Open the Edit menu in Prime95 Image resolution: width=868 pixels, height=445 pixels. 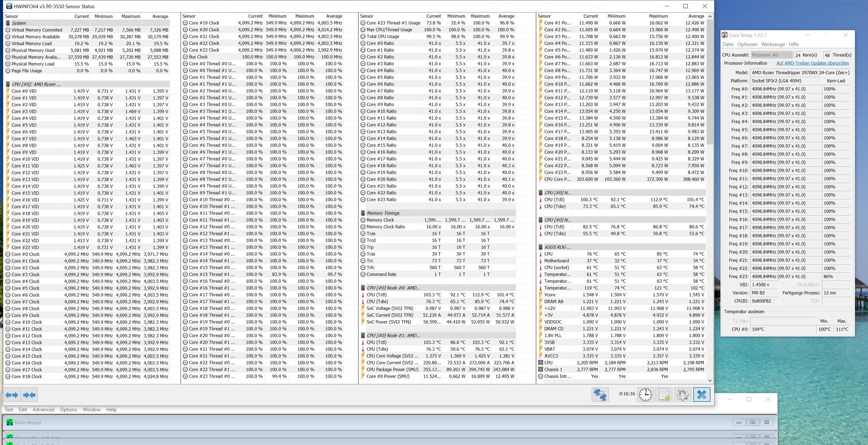click(23, 410)
